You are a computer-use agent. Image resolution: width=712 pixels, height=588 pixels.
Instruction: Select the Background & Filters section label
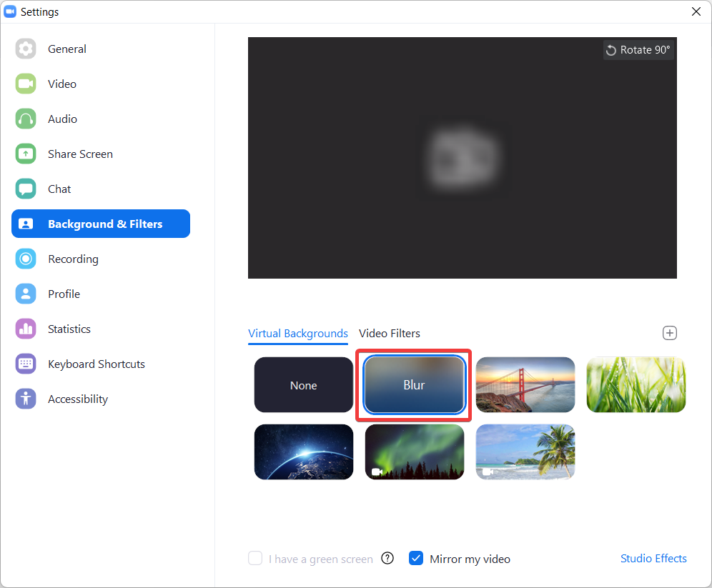(x=105, y=224)
